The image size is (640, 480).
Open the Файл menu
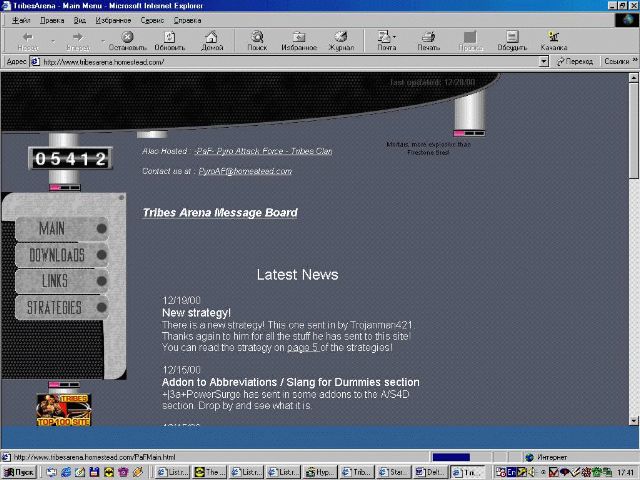click(x=21, y=20)
